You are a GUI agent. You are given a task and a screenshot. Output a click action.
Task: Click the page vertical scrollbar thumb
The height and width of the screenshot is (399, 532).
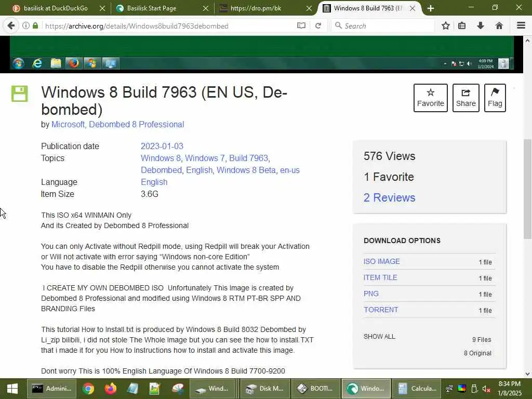click(x=527, y=189)
